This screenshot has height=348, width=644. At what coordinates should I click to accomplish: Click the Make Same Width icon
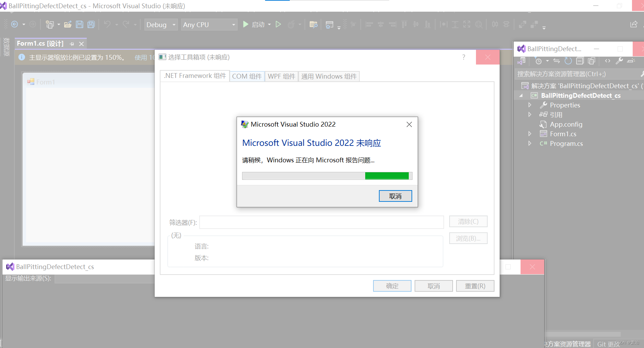[x=443, y=24]
